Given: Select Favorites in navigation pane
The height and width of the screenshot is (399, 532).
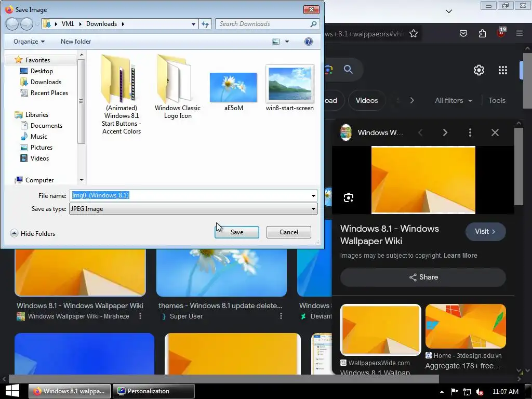Looking at the screenshot, I should coord(37,60).
